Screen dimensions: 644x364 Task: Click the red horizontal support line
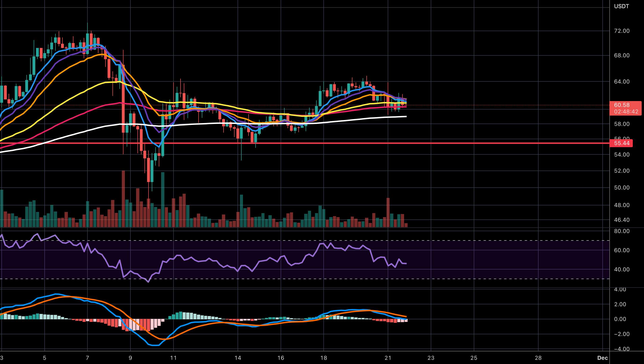[x=305, y=143]
